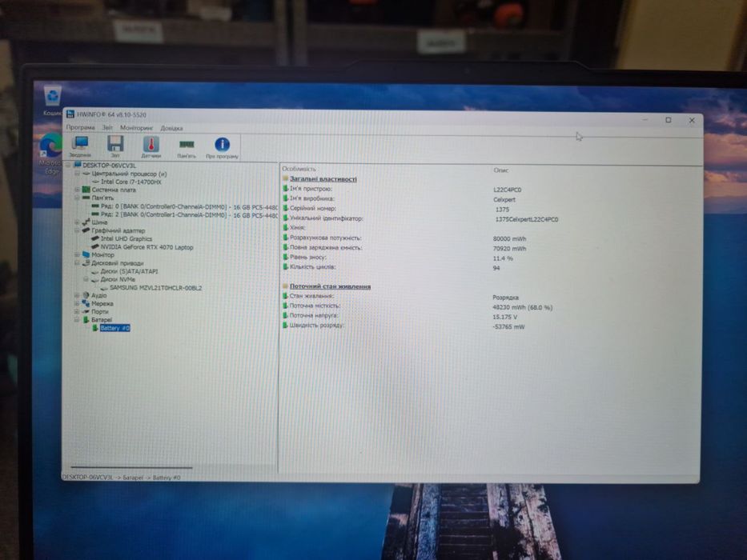Select the DESKTOP-06VCV3L computer icon

[77, 166]
